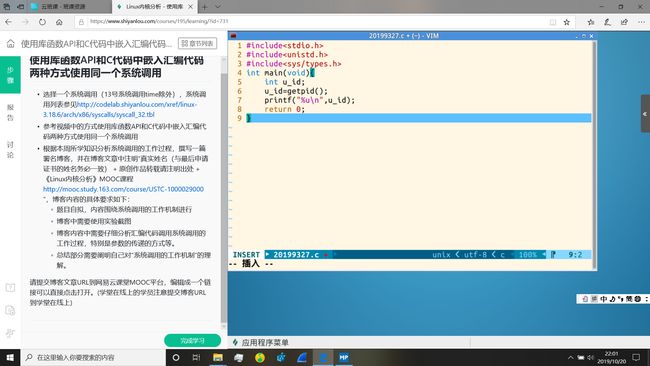Open reading view icon in address bar
The height and width of the screenshot is (366, 650).
coord(553,22)
